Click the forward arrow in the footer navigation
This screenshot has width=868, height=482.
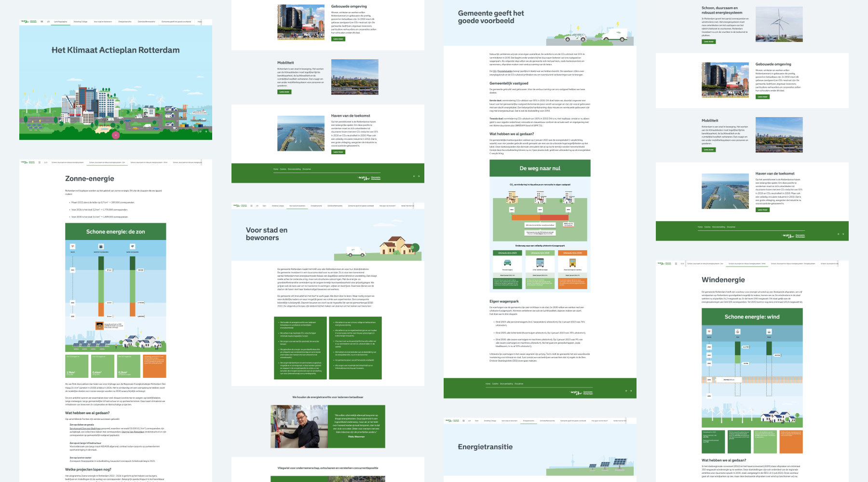pos(419,176)
